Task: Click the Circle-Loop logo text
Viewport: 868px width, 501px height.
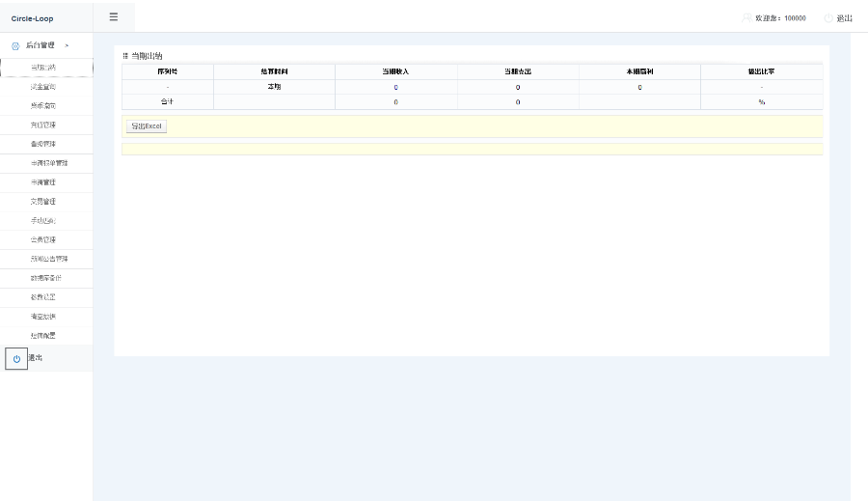Action: point(32,18)
